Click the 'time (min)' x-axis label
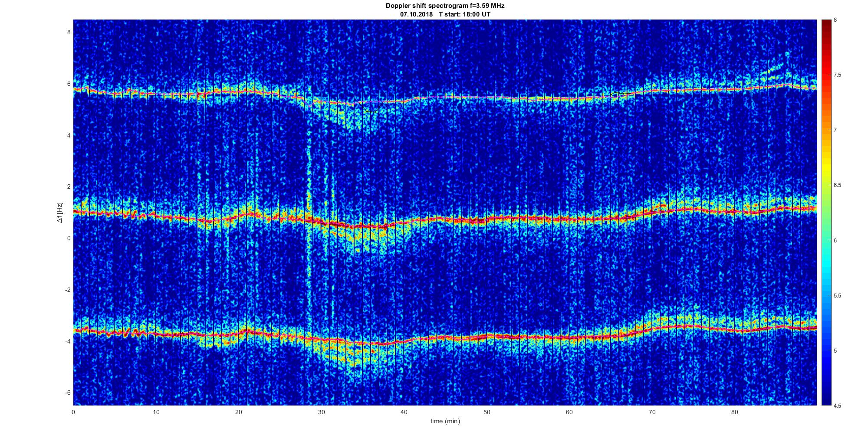Screen dimensions: 868x435 point(445,421)
